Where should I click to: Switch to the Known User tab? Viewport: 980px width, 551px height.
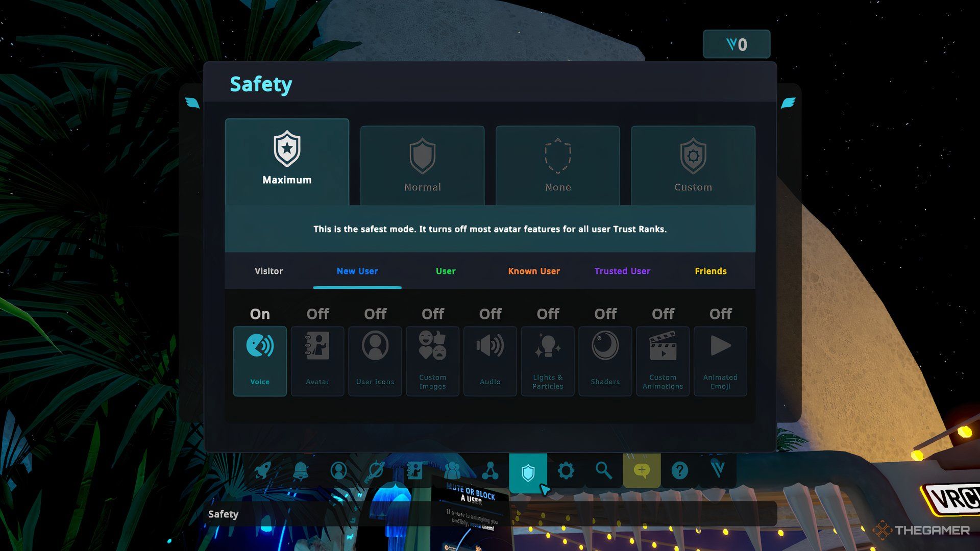click(x=534, y=270)
